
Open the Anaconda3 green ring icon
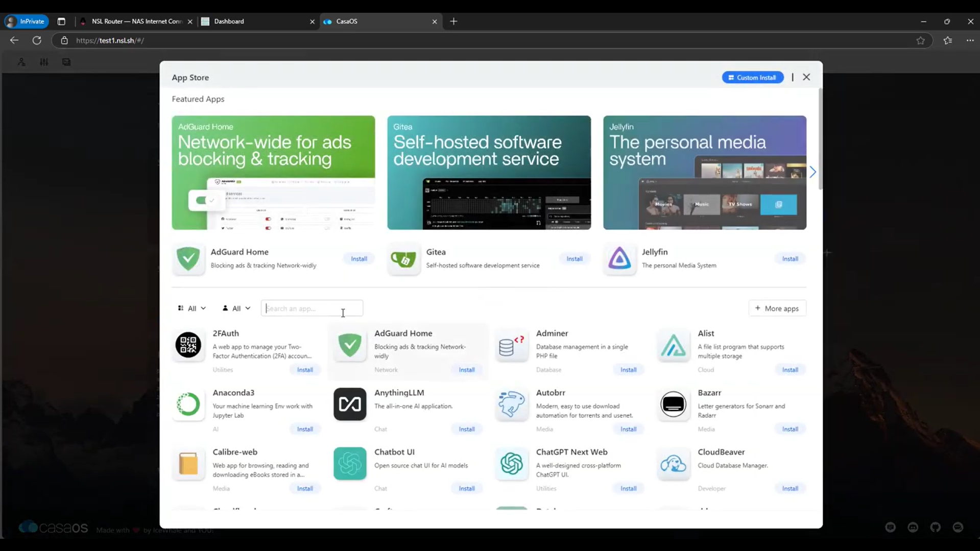pyautogui.click(x=188, y=404)
